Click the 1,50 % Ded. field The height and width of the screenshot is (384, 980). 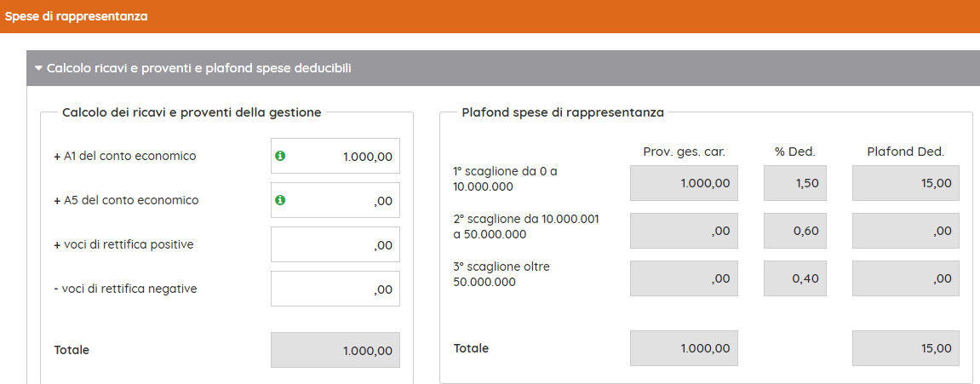tap(795, 183)
